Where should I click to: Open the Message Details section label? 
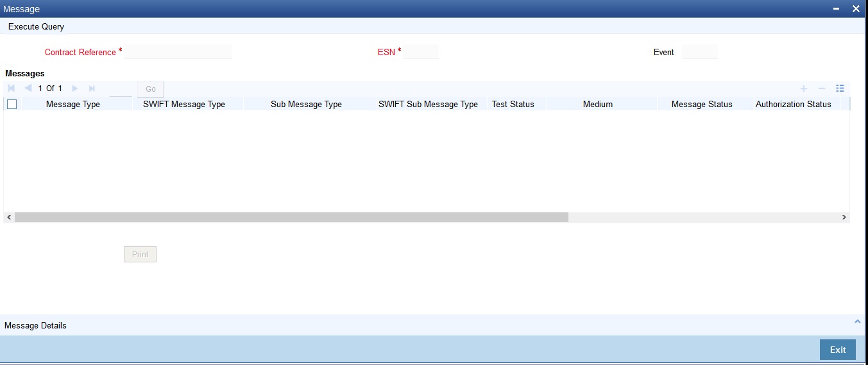pos(35,325)
